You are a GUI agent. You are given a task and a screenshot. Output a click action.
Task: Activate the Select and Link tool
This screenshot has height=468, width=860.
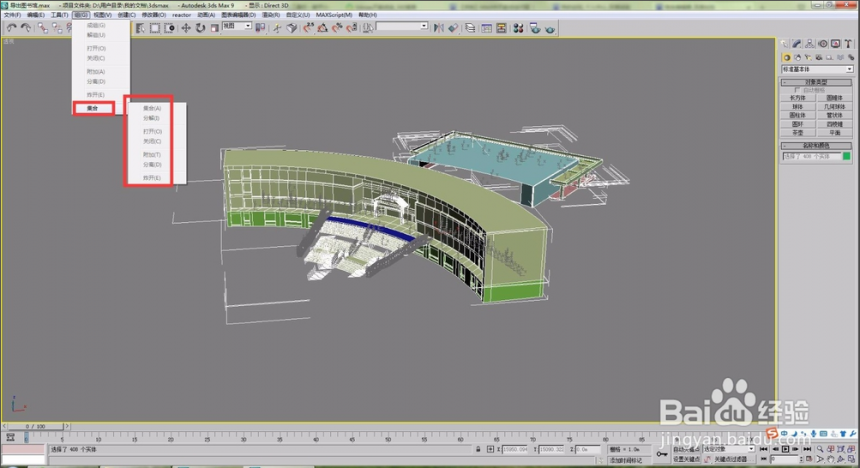(43, 27)
